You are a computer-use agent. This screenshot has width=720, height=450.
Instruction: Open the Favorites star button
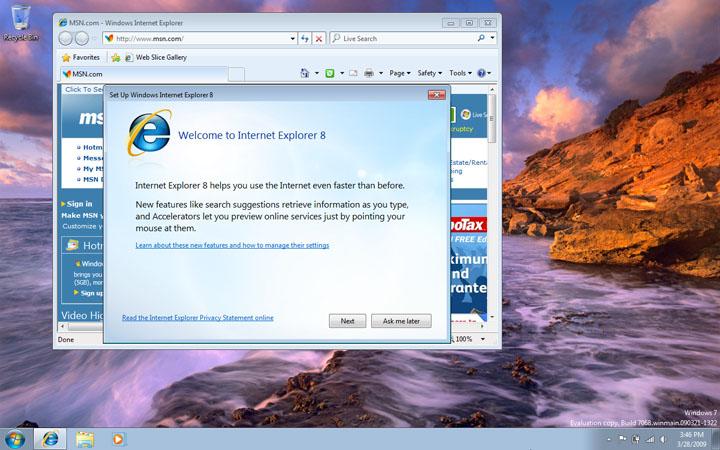coord(66,57)
